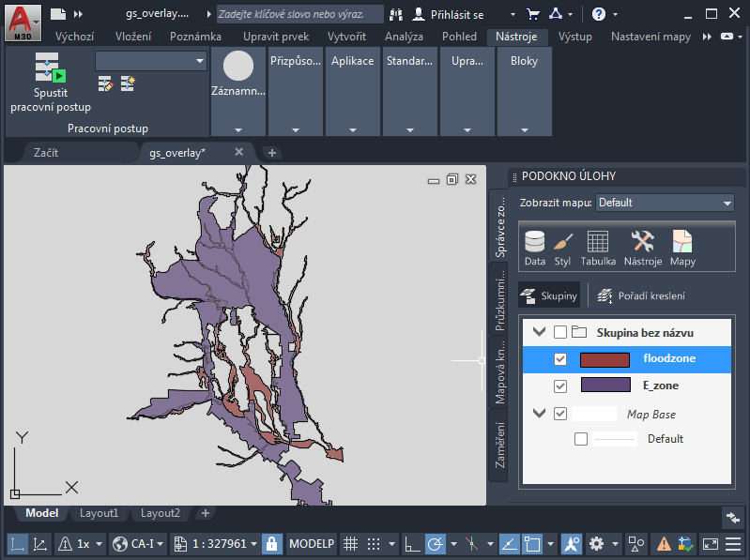Click the new workflow icon with star
750x560 pixels.
tap(128, 83)
